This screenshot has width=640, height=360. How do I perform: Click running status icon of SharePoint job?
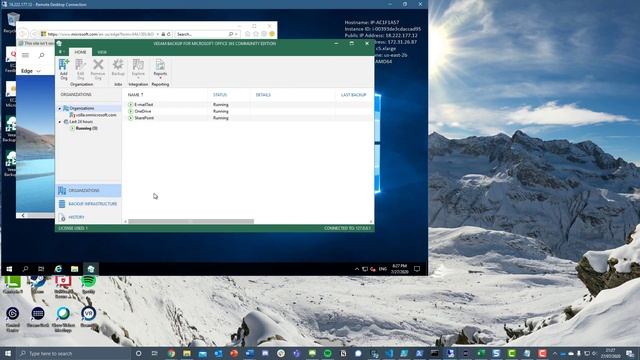pyautogui.click(x=131, y=118)
